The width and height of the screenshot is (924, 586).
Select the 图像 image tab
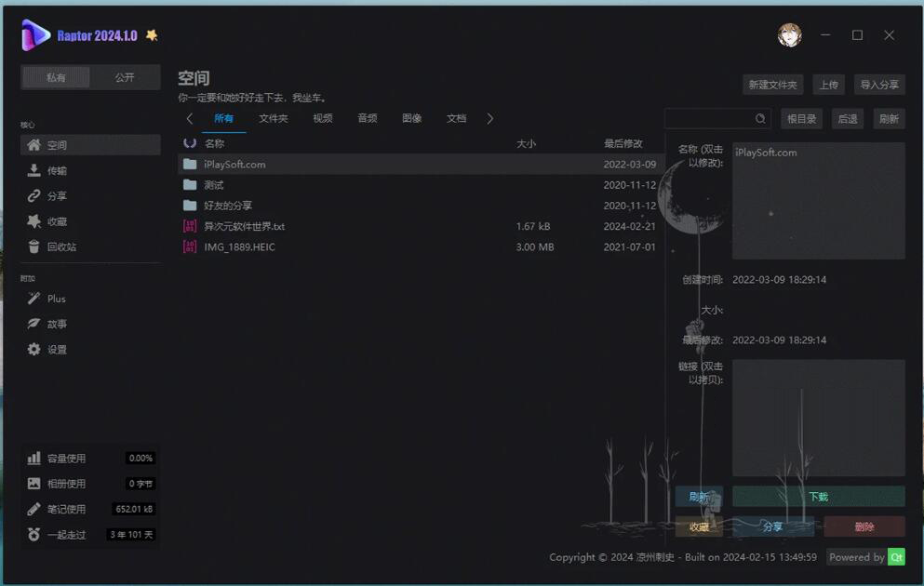coord(411,118)
